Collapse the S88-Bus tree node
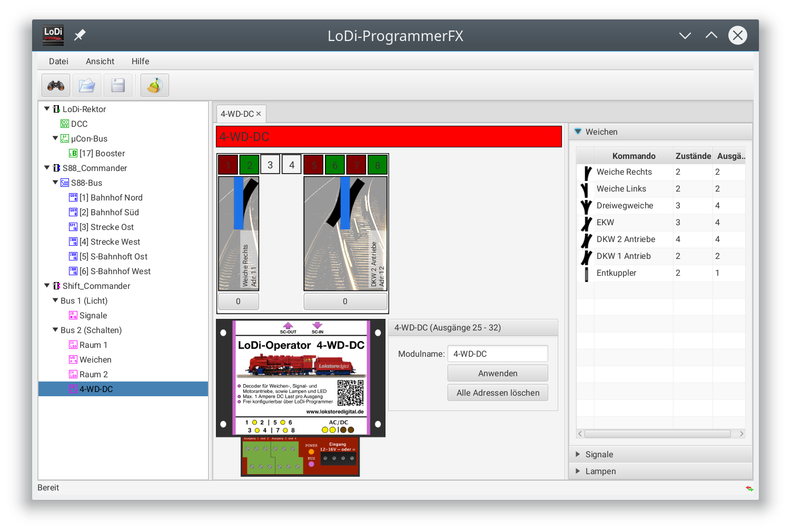This screenshot has height=532, width=791. 55,183
